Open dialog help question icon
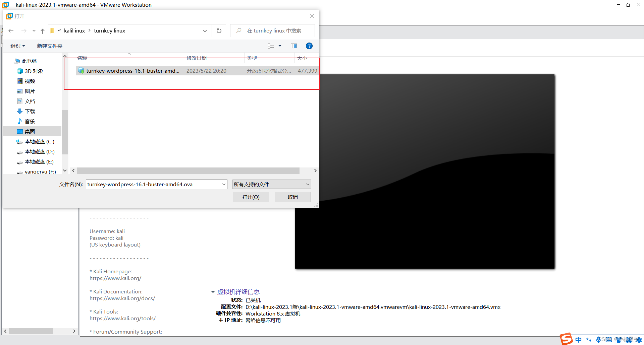644x345 pixels. point(309,46)
